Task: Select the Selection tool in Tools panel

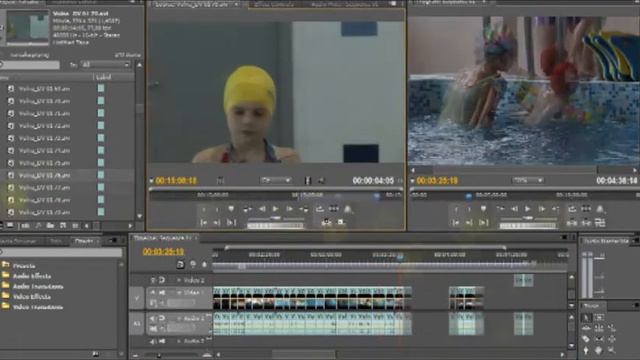Action: coord(586,318)
